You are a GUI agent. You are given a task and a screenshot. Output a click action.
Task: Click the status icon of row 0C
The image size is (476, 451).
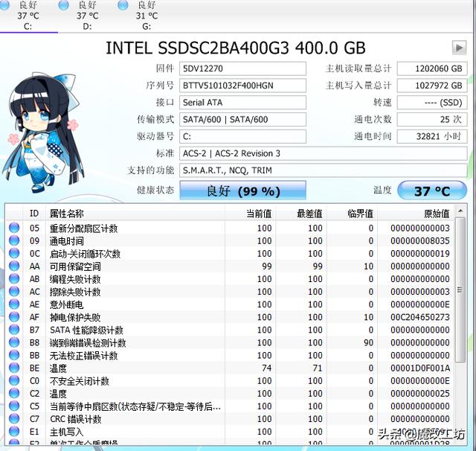coord(14,253)
